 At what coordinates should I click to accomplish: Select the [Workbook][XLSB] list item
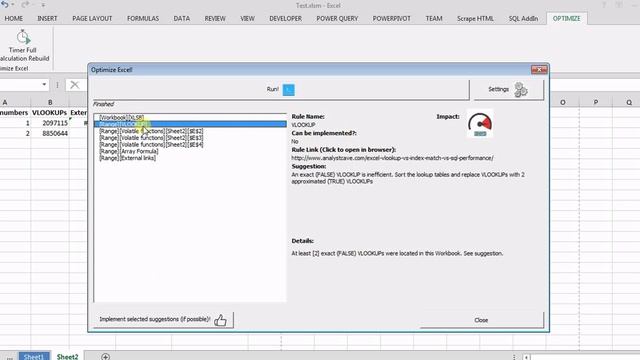(x=122, y=118)
